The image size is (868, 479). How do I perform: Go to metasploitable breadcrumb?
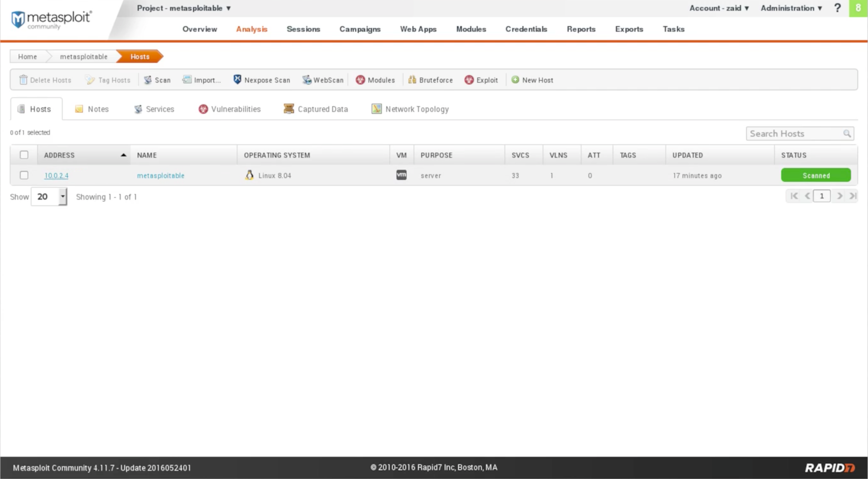pos(84,57)
